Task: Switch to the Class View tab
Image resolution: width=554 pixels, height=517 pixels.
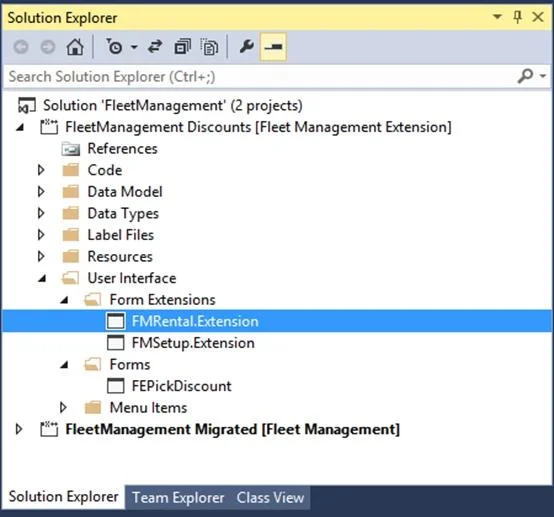Action: click(270, 498)
